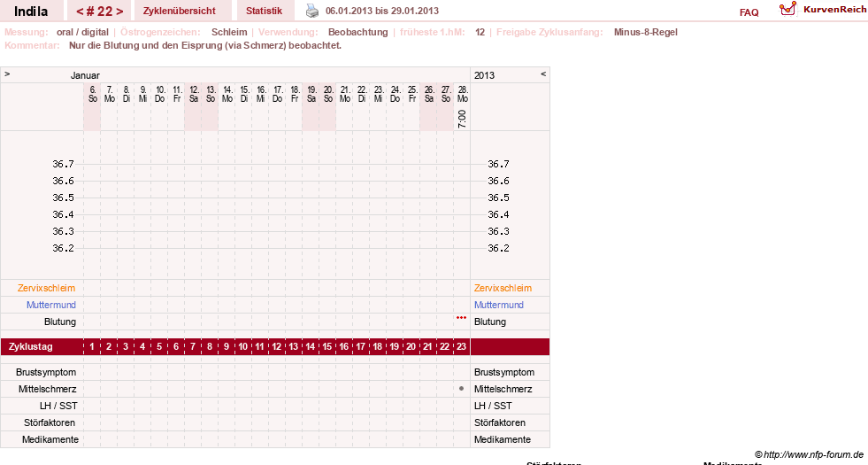Click the left 36.7 temperature label
This screenshot has height=465, width=868.
[x=63, y=164]
